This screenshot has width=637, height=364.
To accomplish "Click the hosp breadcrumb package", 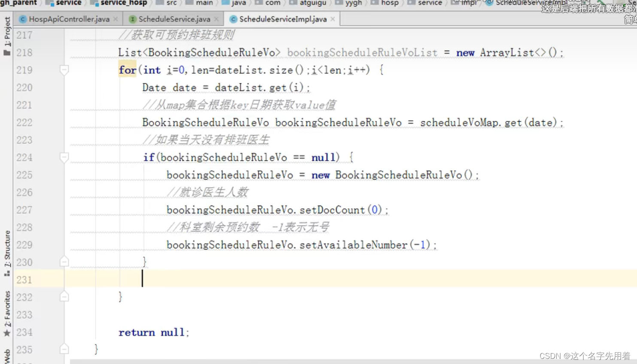I will (x=385, y=3).
